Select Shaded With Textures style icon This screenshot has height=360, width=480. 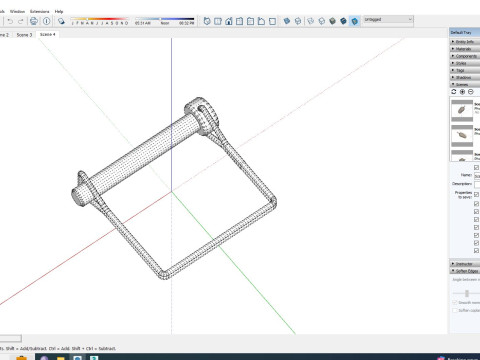coord(343,21)
